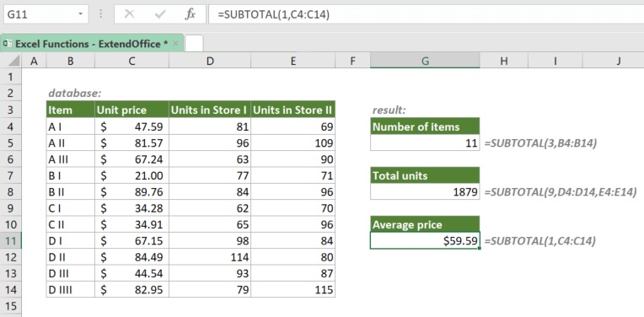Select the unit price cell 81.57
The height and width of the screenshot is (317, 644).
(131, 142)
